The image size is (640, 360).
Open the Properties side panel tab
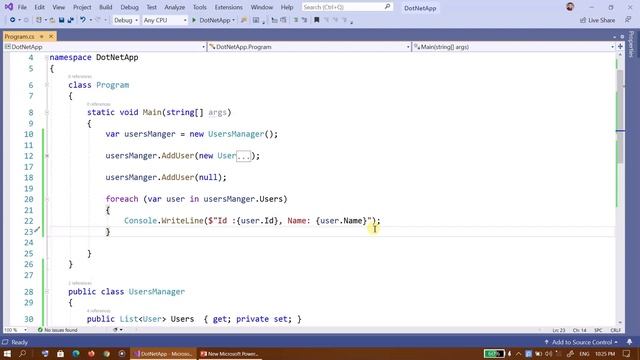631,44
